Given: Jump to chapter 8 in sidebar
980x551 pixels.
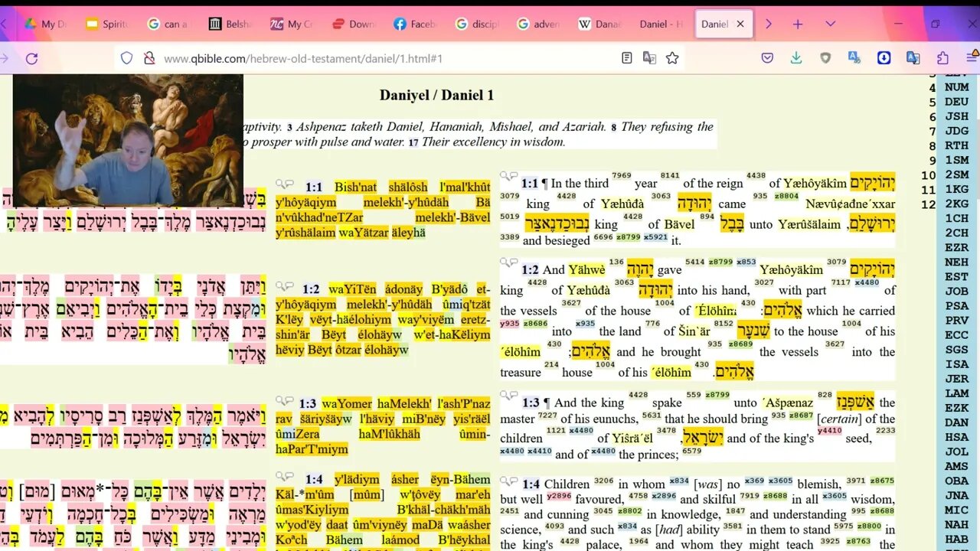Looking at the screenshot, I should tap(932, 145).
